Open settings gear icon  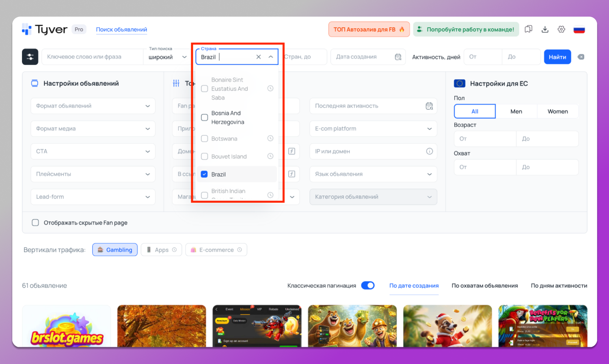pyautogui.click(x=561, y=29)
